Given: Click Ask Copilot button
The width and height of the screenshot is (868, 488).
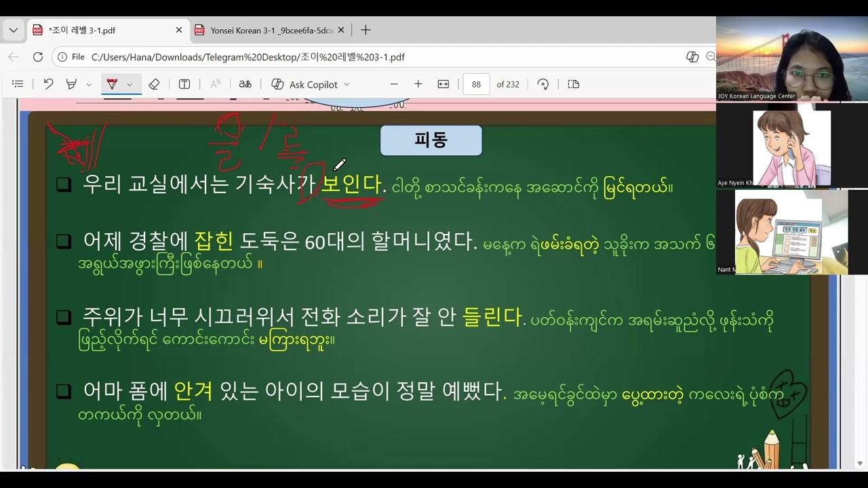Looking at the screenshot, I should pos(304,84).
